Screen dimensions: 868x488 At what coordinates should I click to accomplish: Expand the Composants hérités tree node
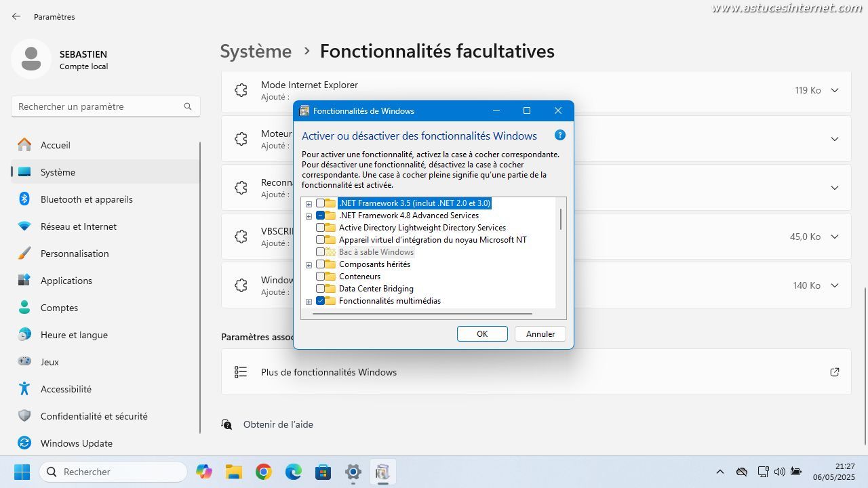pyautogui.click(x=309, y=265)
